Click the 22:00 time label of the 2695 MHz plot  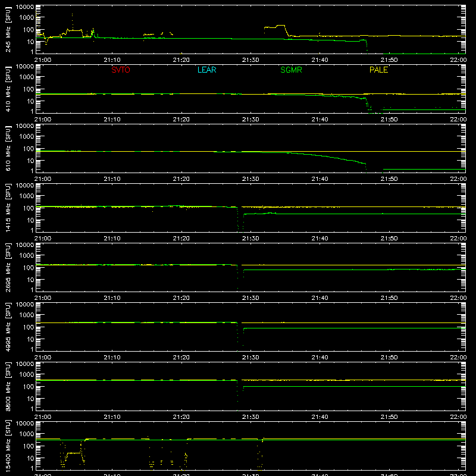[458, 298]
